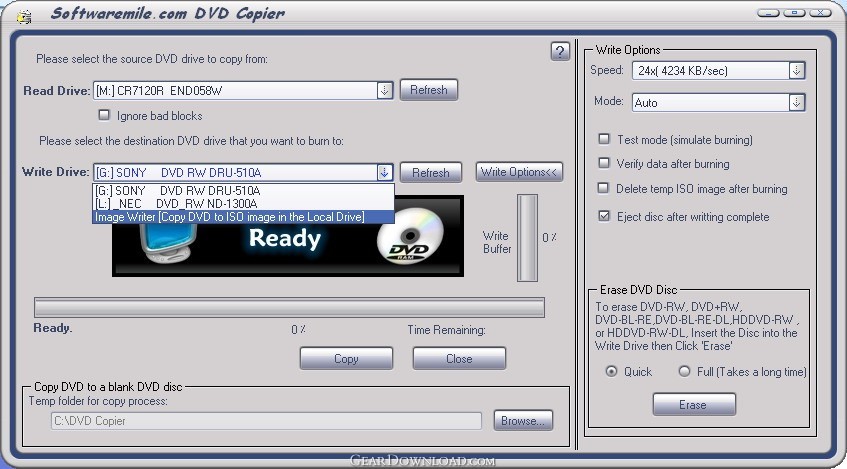Click the temp folder path field
The width and height of the screenshot is (847, 469).
click(266, 421)
